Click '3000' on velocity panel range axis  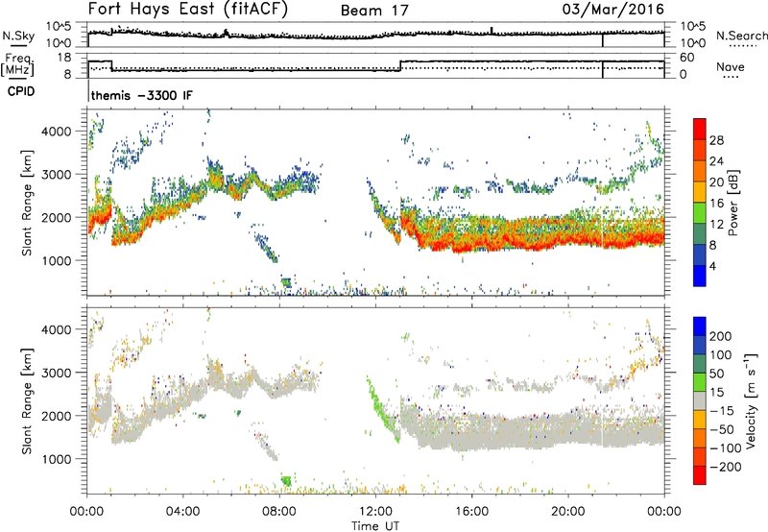57,373
